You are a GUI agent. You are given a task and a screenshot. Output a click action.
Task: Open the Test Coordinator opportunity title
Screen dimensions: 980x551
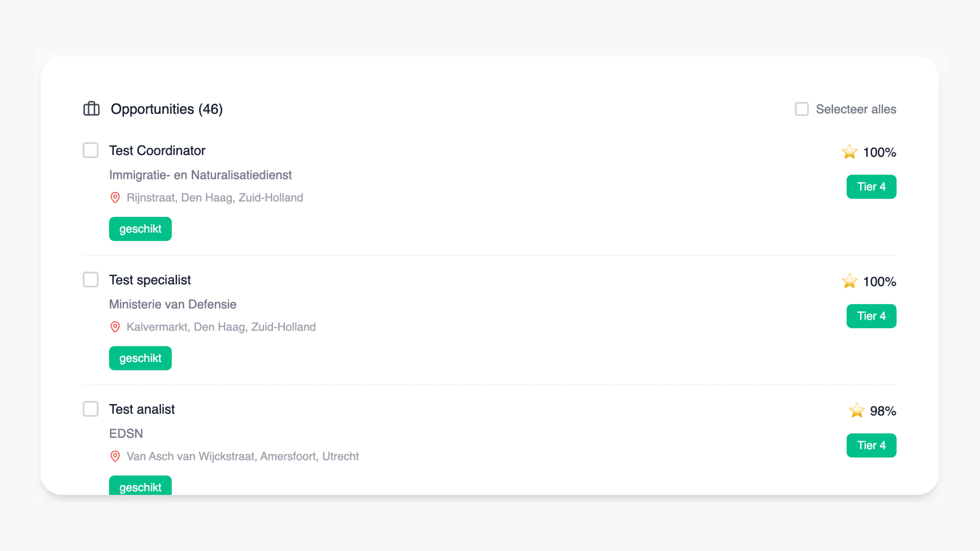(157, 151)
